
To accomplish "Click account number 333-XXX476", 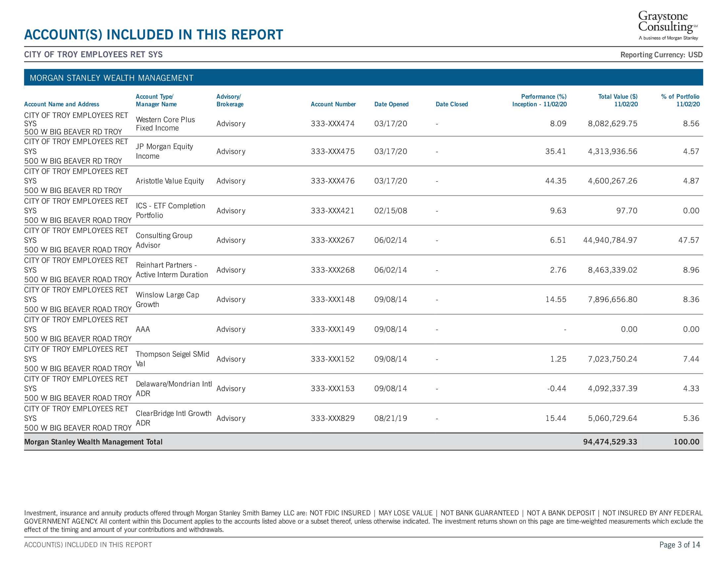I will click(333, 181).
